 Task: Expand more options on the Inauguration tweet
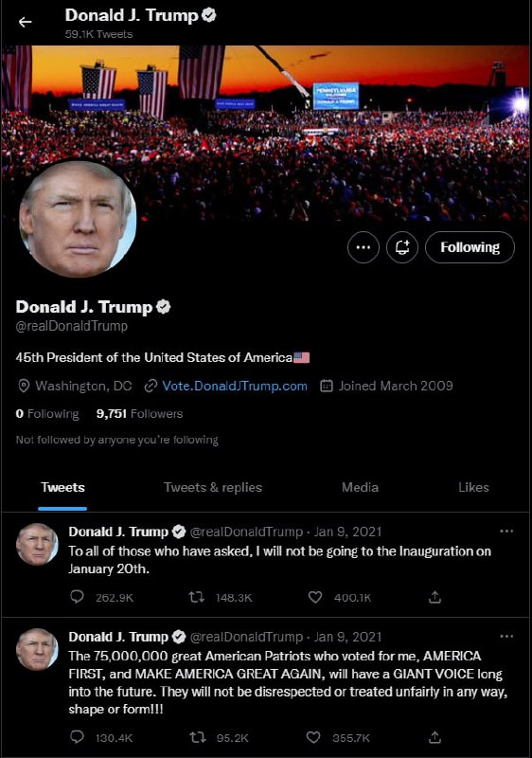point(506,531)
